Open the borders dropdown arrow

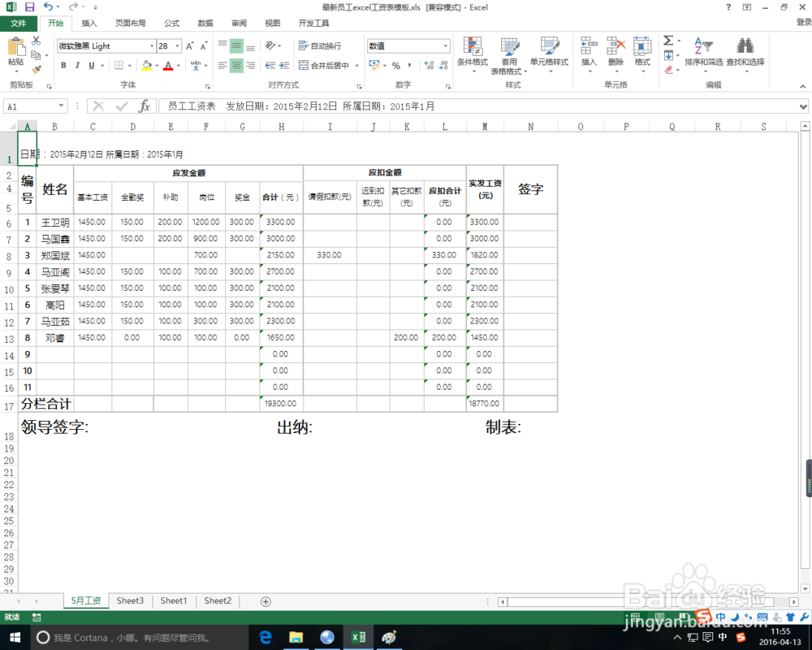pos(129,65)
